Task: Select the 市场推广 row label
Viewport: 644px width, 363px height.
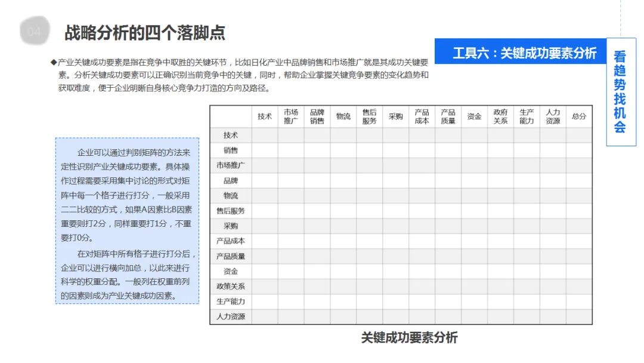Action: tap(231, 165)
